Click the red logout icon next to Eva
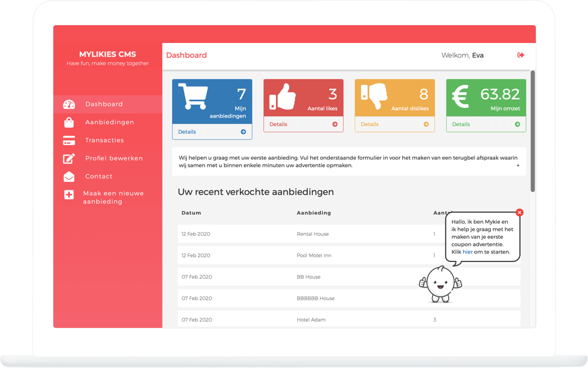The height and width of the screenshot is (368, 588). pos(520,55)
